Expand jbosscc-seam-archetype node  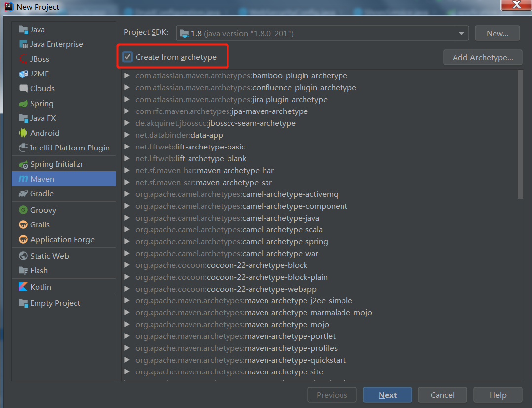click(127, 123)
